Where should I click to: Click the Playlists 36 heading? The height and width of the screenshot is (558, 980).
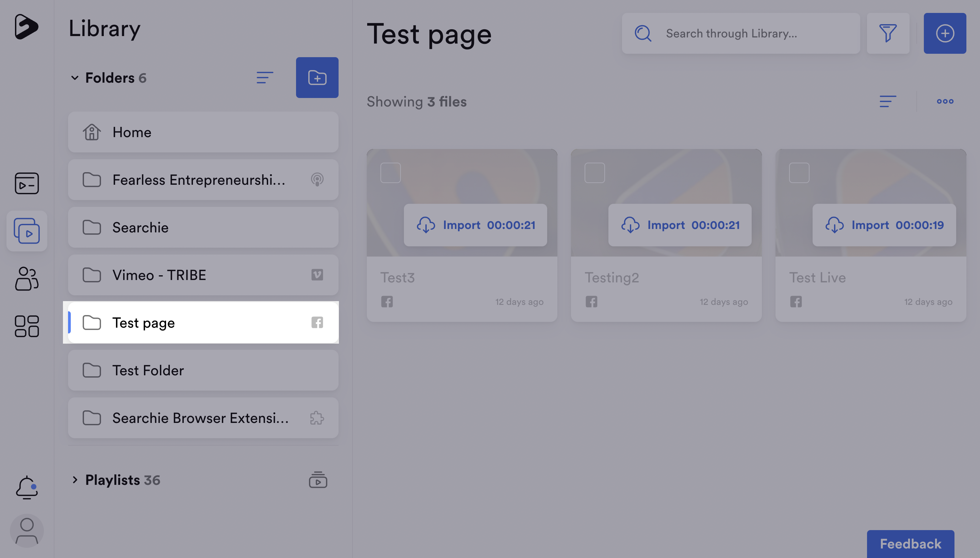coord(122,480)
